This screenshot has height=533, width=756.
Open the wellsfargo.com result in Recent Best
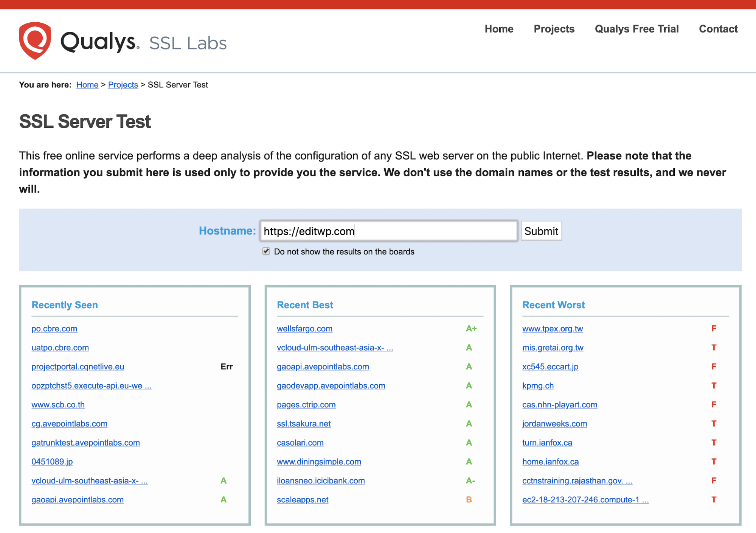(304, 328)
